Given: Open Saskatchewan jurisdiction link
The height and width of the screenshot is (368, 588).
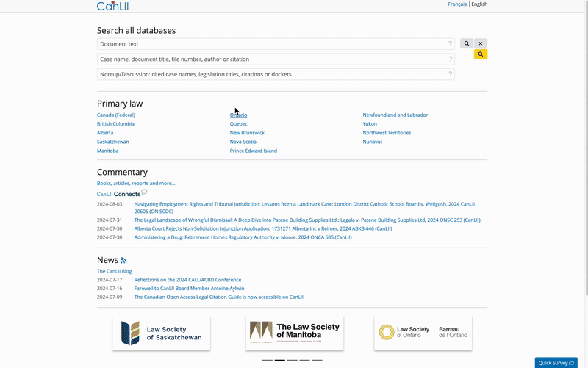Looking at the screenshot, I should click(x=113, y=142).
